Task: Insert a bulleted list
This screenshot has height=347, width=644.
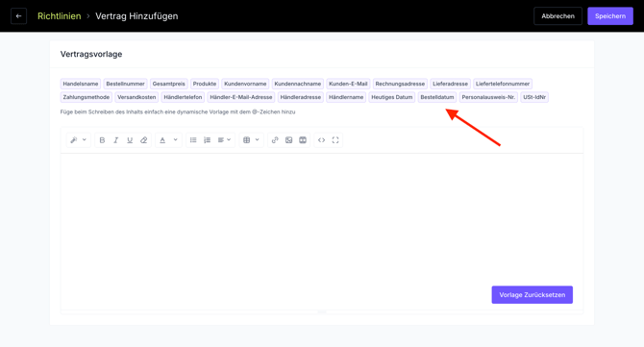Action: [193, 140]
